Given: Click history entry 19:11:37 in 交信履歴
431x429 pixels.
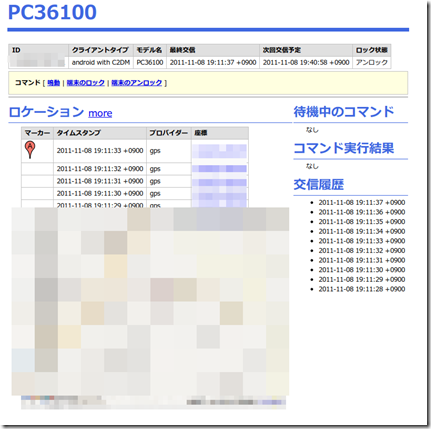Looking at the screenshot, I should coord(362,202).
